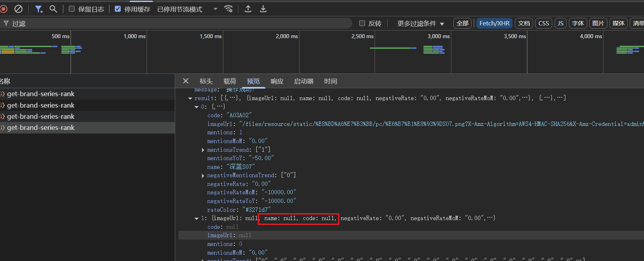Open network conditions Wi-Fi icon
The image size is (644, 261).
pos(228,9)
